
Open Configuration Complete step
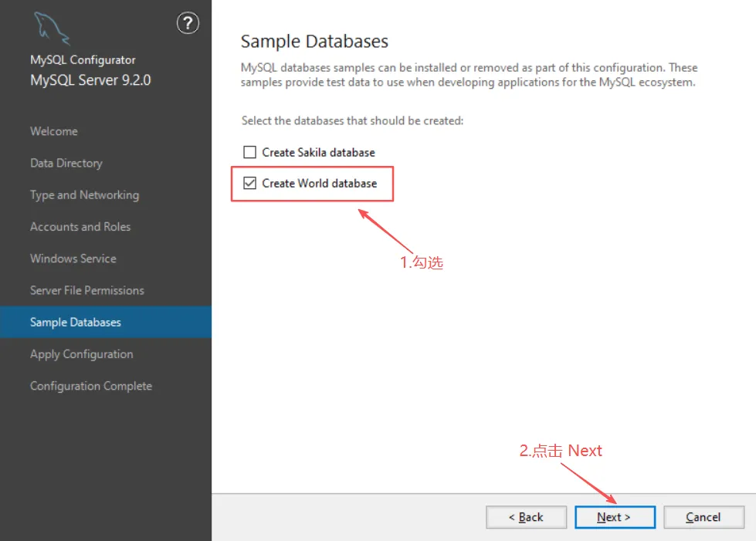click(91, 386)
